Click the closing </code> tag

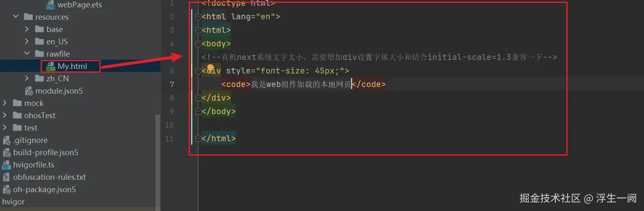[369, 84]
